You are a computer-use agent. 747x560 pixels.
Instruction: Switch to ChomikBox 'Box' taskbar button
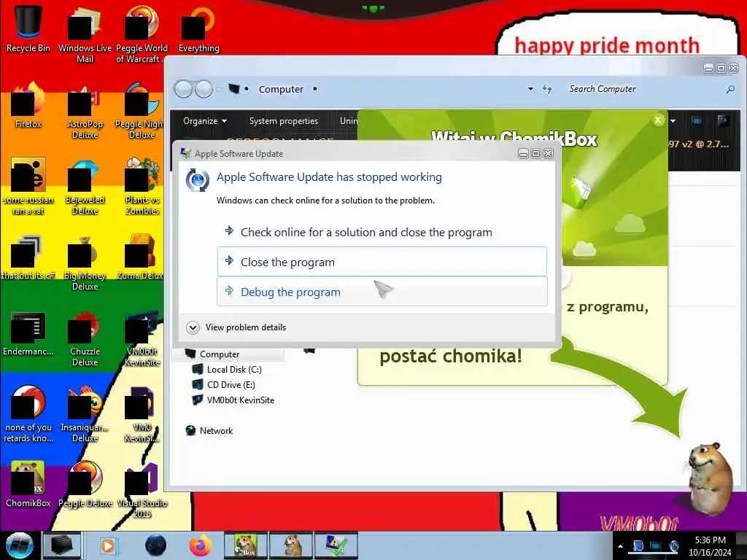(x=245, y=545)
